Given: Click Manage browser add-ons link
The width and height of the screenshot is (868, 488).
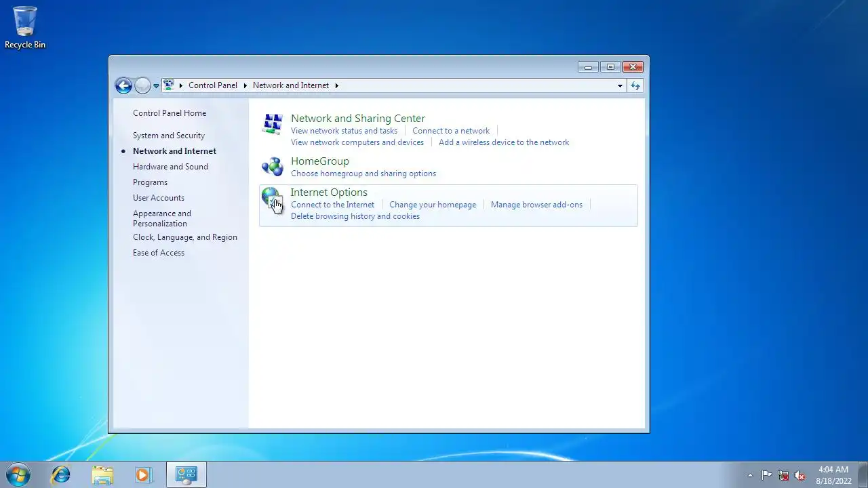Looking at the screenshot, I should tap(536, 205).
